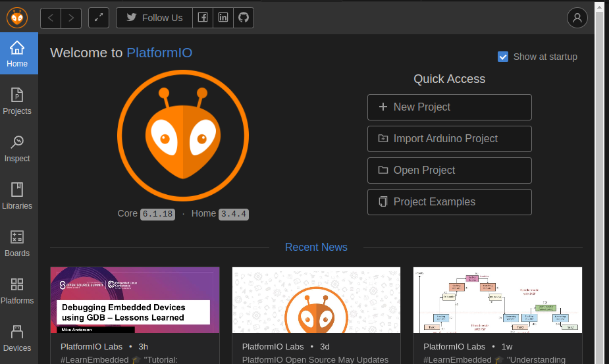Screen dimensions: 609x364
Task: Click Import Arduino Project button
Action: [x=450, y=139]
